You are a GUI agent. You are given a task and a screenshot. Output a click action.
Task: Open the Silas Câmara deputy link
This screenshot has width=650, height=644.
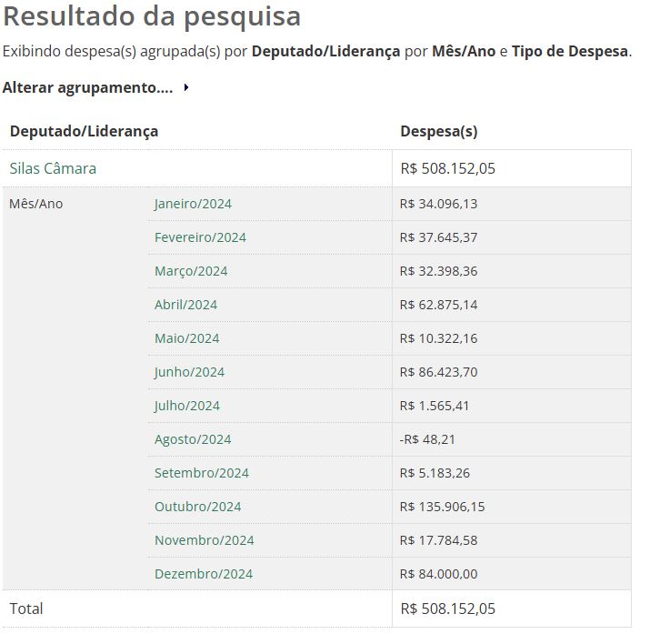[x=53, y=168]
